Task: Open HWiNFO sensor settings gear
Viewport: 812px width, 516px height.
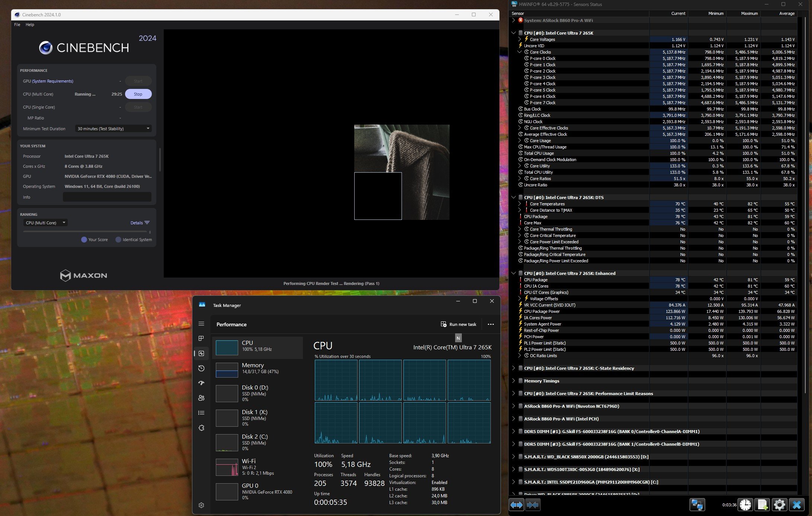Action: [779, 505]
